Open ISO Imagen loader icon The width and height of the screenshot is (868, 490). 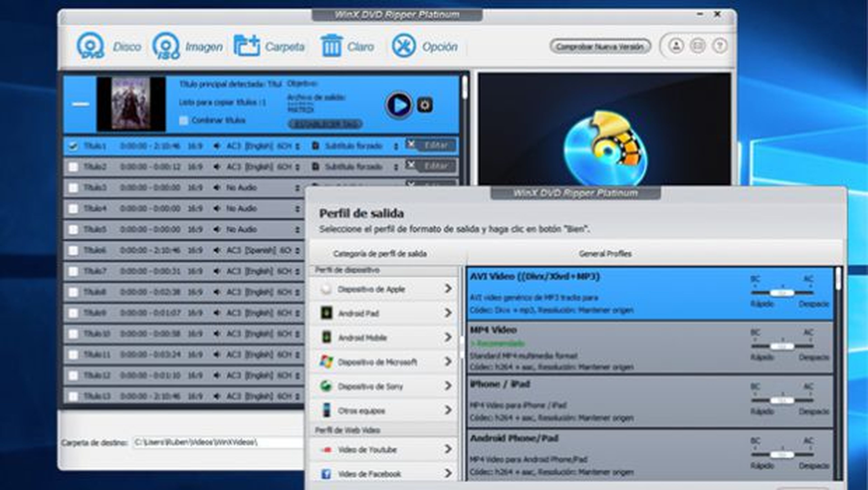coord(166,46)
